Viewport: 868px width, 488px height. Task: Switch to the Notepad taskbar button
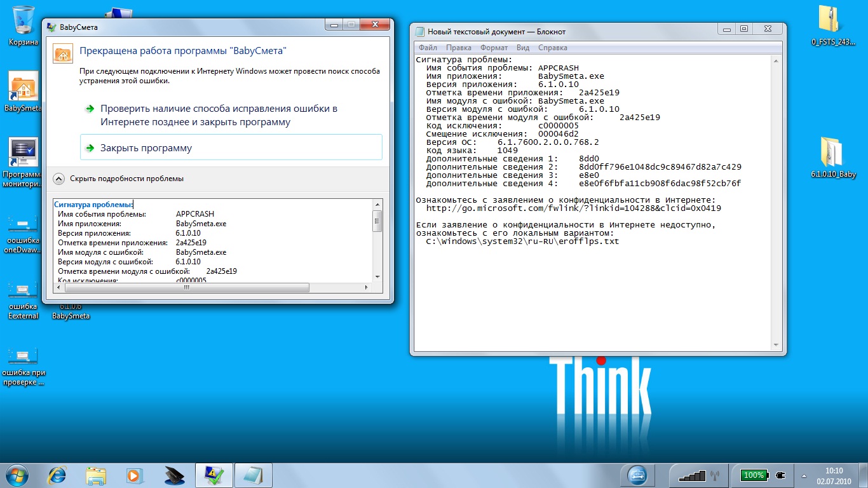pyautogui.click(x=254, y=475)
